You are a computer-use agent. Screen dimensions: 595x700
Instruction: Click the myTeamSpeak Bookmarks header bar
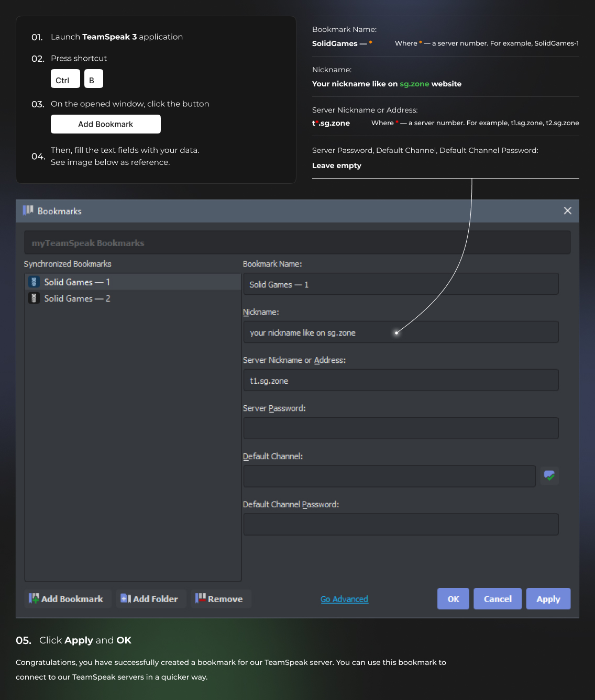(297, 243)
